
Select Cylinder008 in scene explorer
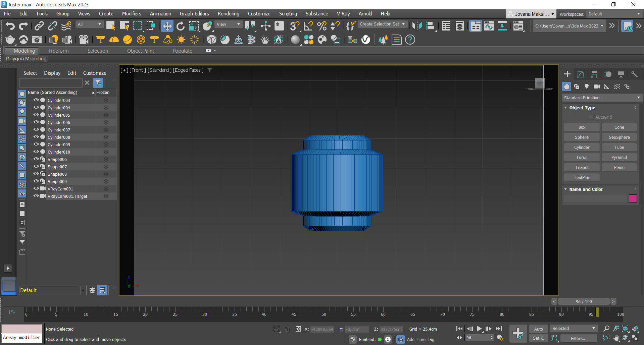pos(59,137)
